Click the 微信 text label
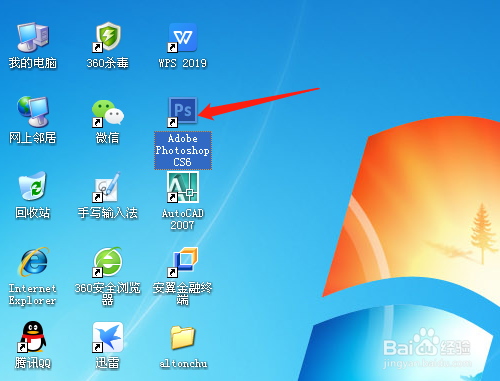The width and height of the screenshot is (500, 381). [107, 138]
